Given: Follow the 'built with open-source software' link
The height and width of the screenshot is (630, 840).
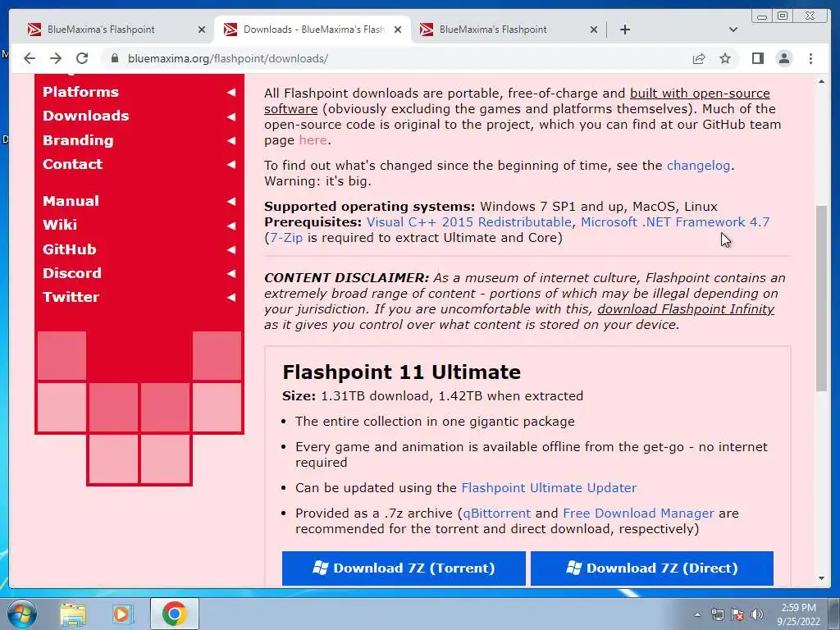Looking at the screenshot, I should 700,94.
